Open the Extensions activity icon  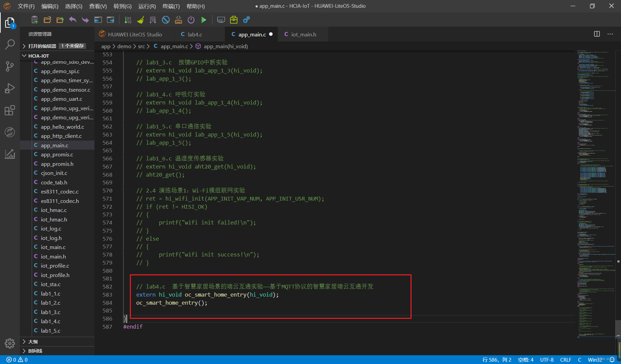[10, 110]
